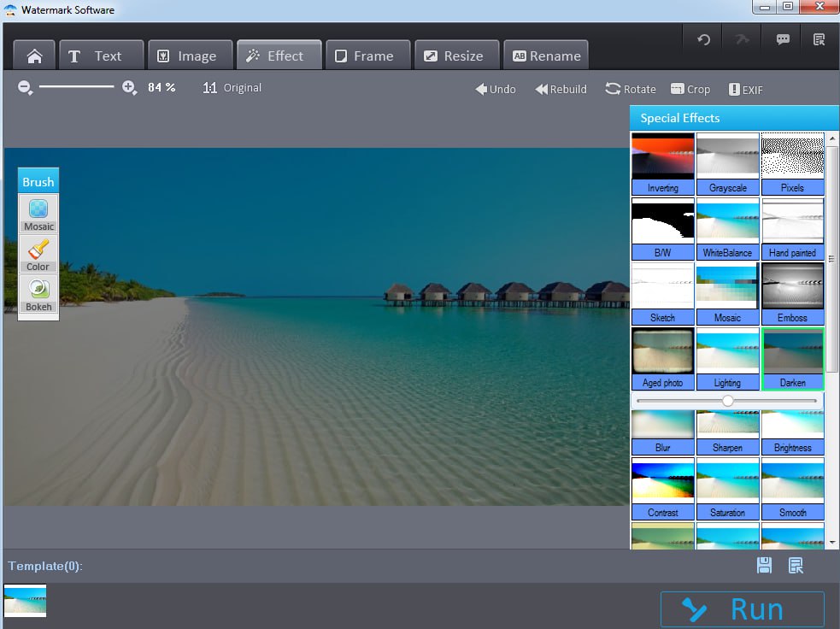The height and width of the screenshot is (629, 840).
Task: Click the Darken effect intensity slider
Action: [727, 400]
